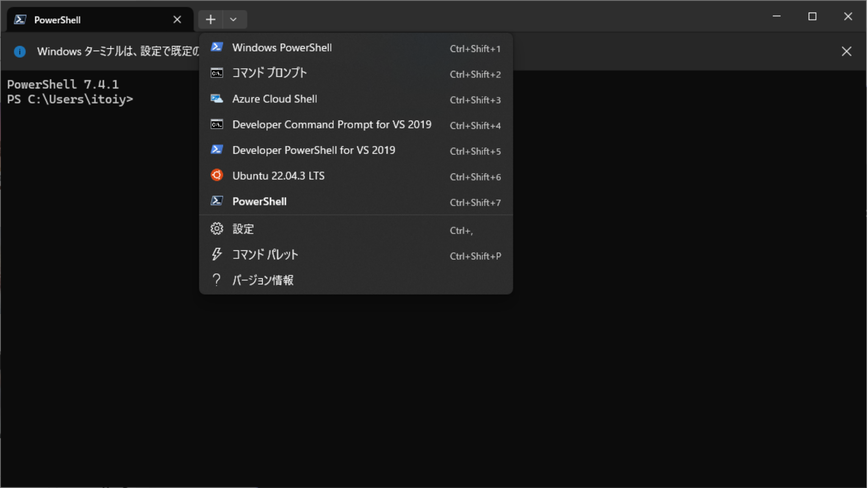
Task: Choose Windows PowerShell from the menu
Action: pyautogui.click(x=356, y=47)
